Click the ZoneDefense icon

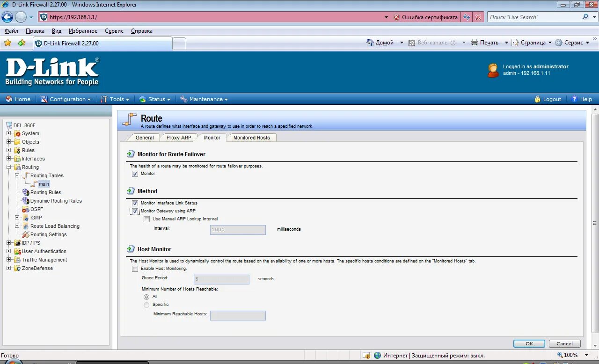tap(17, 268)
